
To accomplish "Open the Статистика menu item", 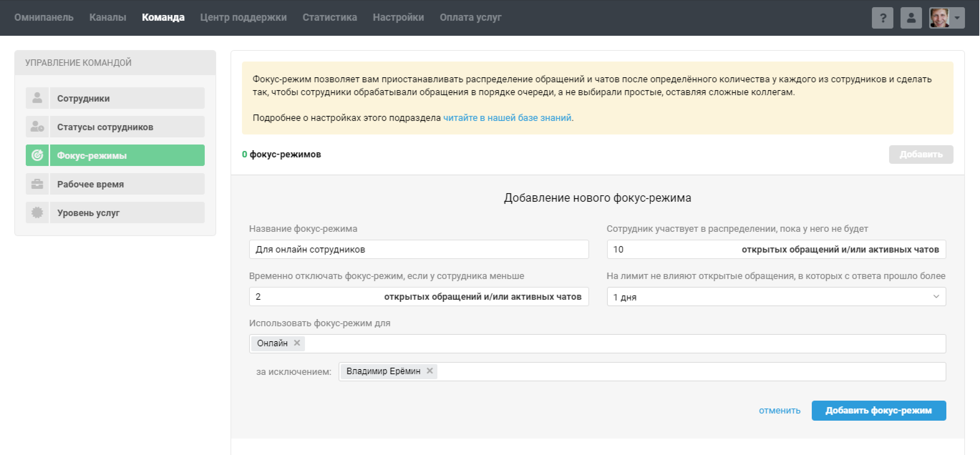I will (x=329, y=18).
